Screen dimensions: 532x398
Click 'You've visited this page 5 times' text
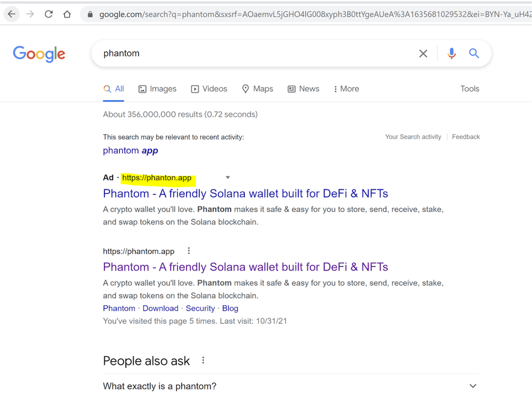pos(195,321)
